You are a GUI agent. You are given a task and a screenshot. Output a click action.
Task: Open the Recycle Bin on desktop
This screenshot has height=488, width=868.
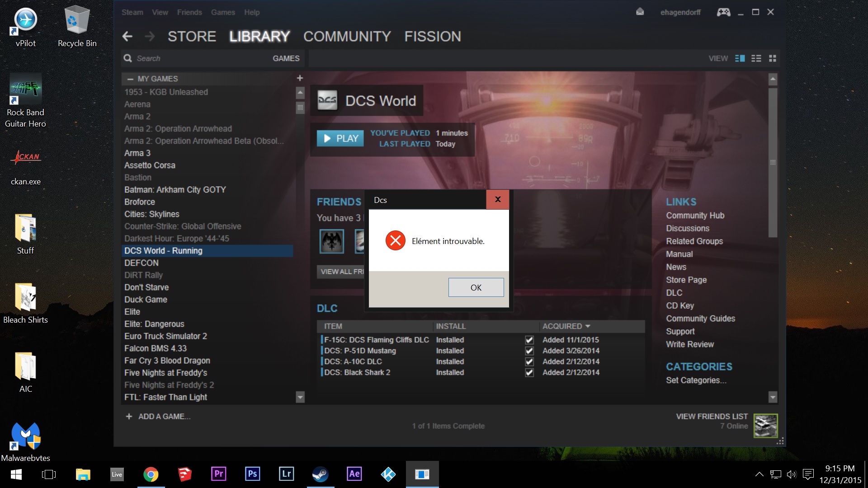click(77, 27)
